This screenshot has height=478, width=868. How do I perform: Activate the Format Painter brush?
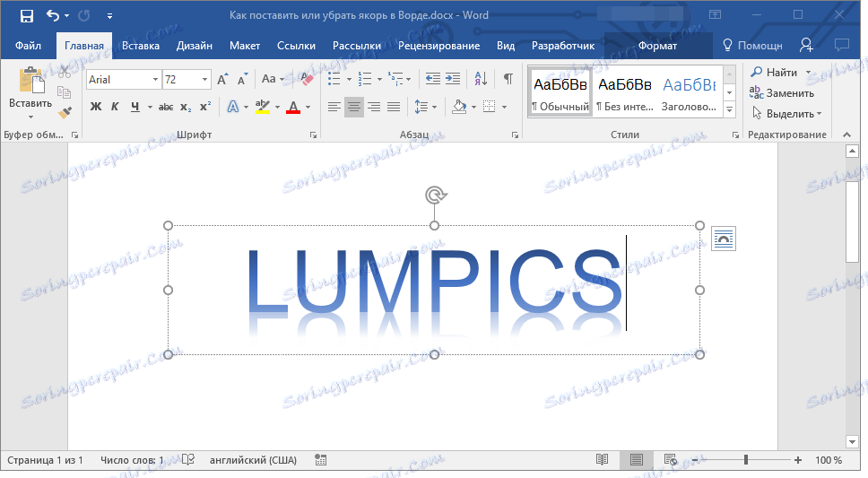click(65, 112)
